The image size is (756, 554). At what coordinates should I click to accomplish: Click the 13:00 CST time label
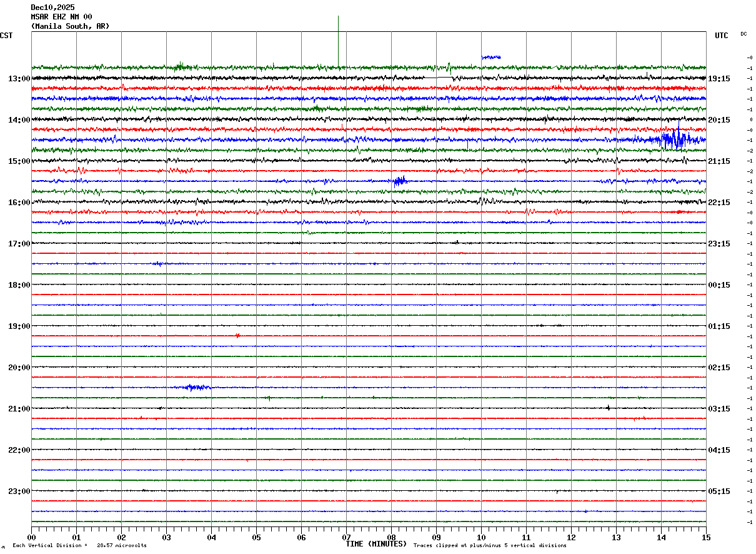tap(19, 79)
